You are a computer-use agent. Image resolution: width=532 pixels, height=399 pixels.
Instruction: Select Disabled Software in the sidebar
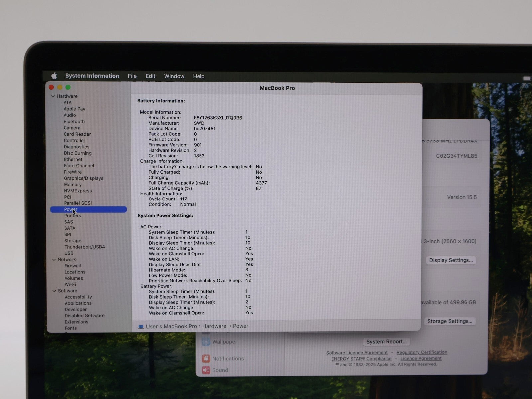(84, 316)
